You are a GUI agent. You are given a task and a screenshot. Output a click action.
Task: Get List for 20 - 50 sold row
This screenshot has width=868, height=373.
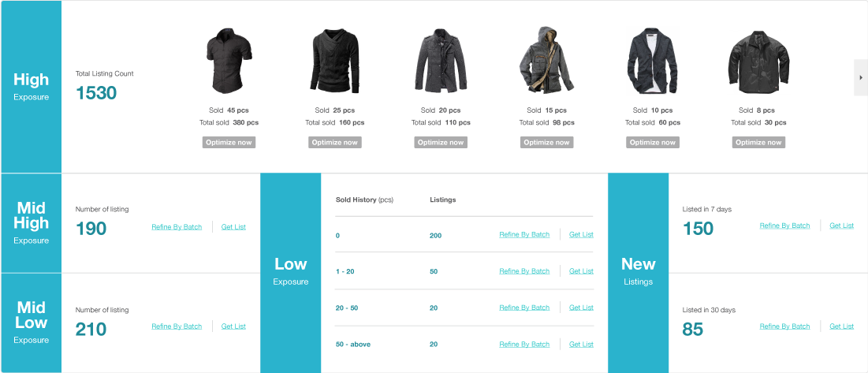coord(581,308)
